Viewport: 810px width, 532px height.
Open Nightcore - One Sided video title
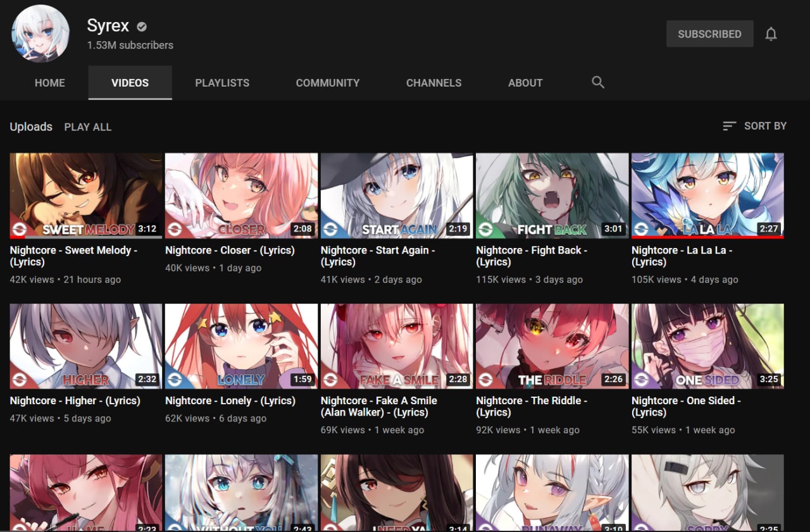coord(686,406)
